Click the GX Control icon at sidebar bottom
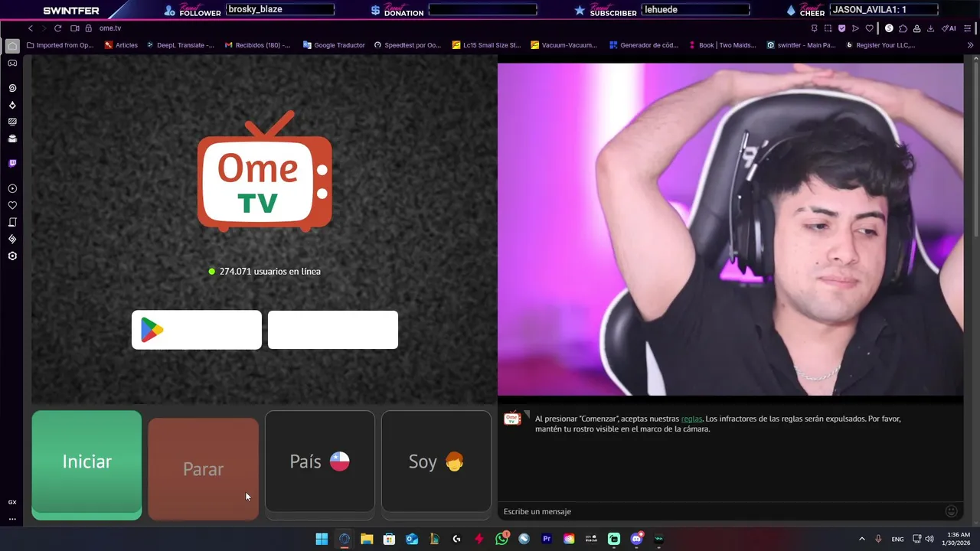The height and width of the screenshot is (551, 980). click(x=12, y=502)
